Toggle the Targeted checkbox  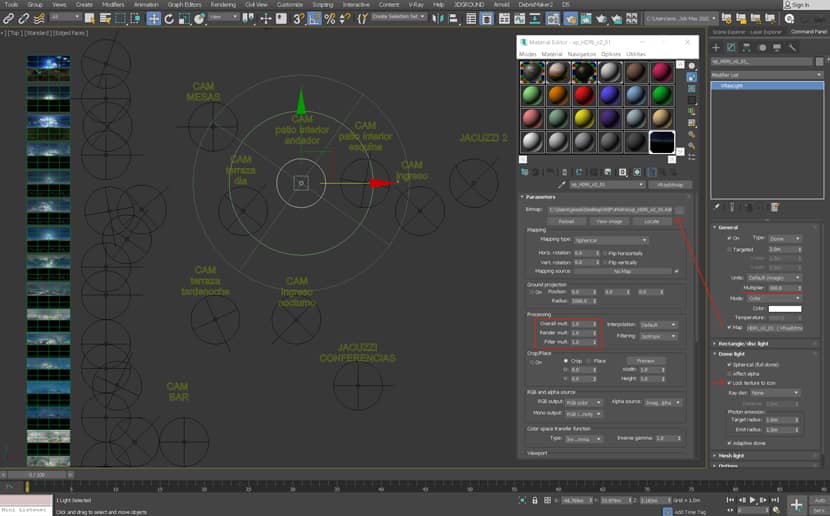click(x=729, y=250)
